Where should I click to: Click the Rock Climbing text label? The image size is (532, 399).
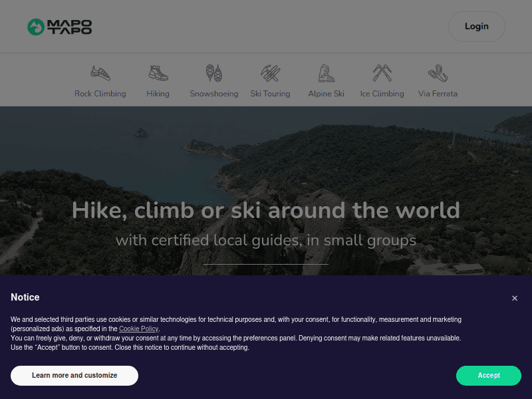[x=100, y=94]
